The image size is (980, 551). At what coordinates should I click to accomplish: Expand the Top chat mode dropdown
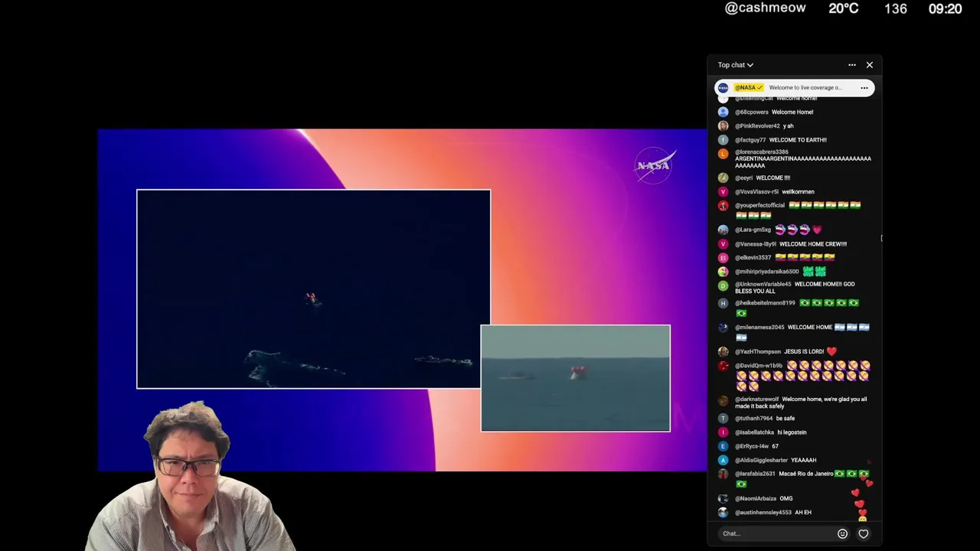(736, 65)
